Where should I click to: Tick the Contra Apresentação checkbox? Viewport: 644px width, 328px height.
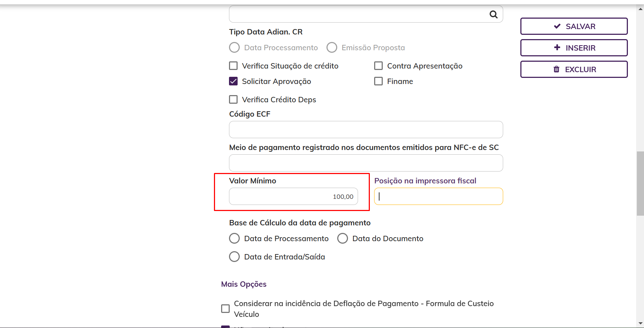378,66
